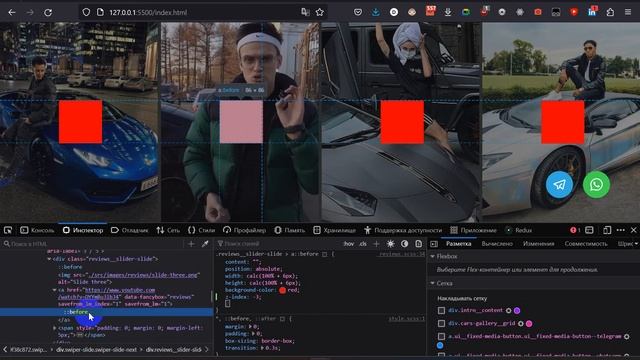This screenshot has width=640, height=360.
Task: Toggle light color scheme simulation sun icon
Action: pos(390,244)
